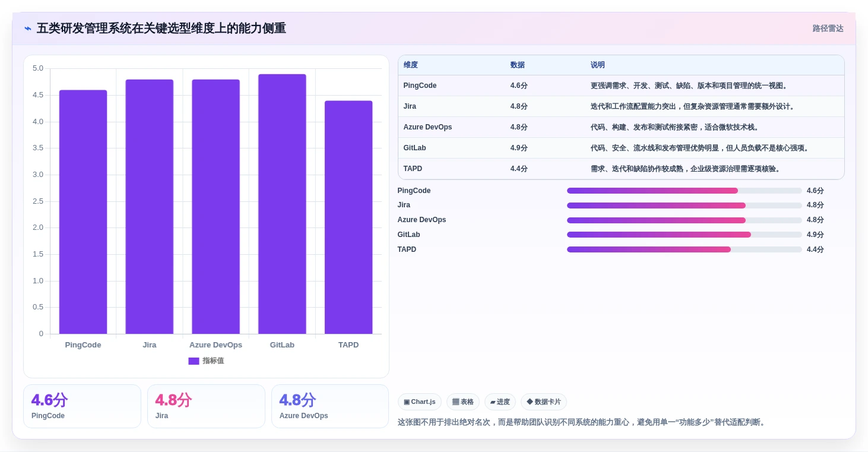The image size is (868, 452).
Task: Click the 数据 column header
Action: (x=518, y=65)
